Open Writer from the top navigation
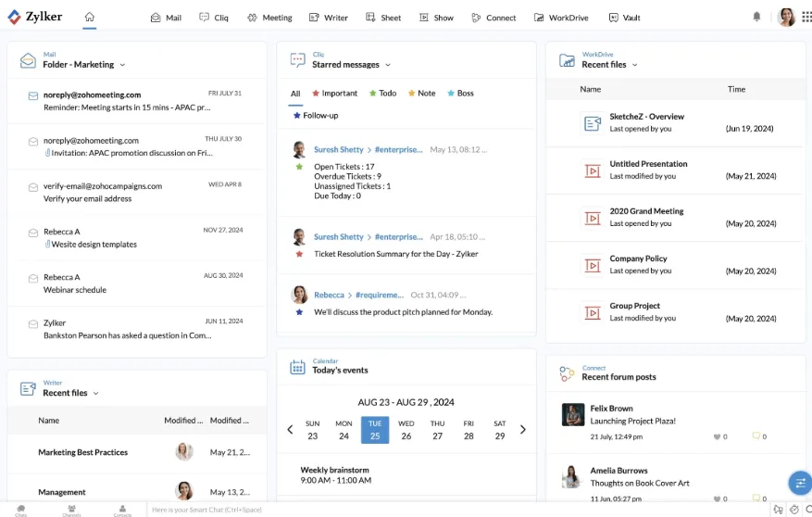812x517 pixels. click(329, 18)
